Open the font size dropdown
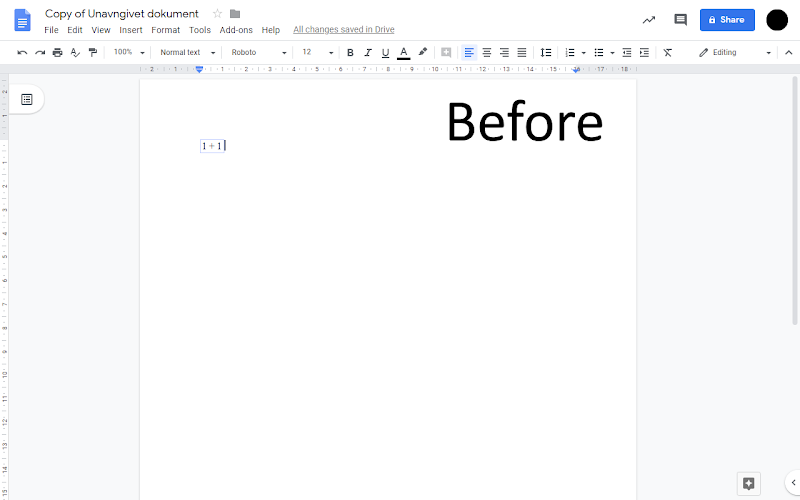The image size is (800, 500). (317, 52)
